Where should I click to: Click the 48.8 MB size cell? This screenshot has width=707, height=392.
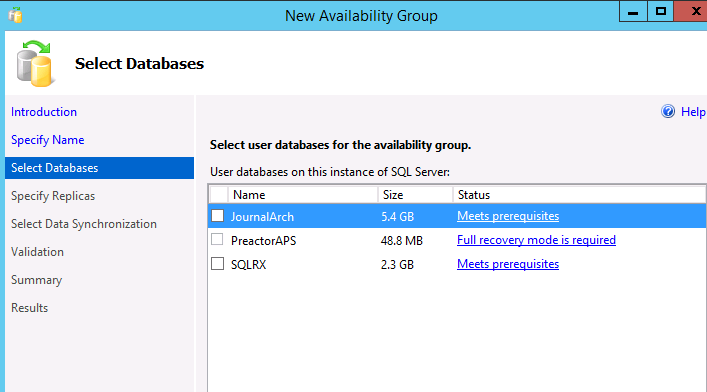coord(402,240)
